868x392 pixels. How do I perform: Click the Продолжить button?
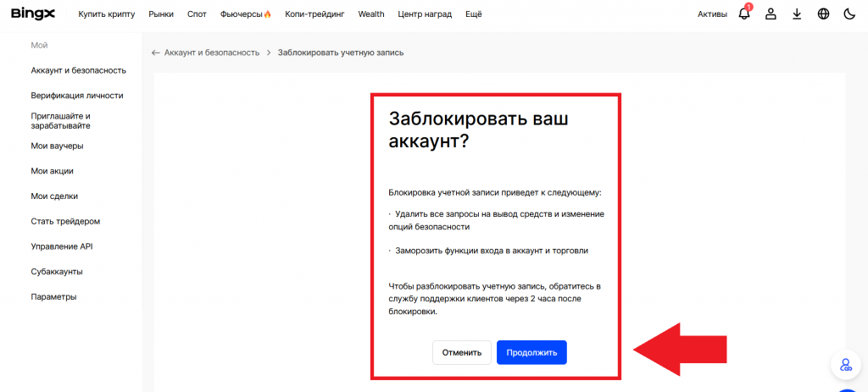pyautogui.click(x=531, y=352)
